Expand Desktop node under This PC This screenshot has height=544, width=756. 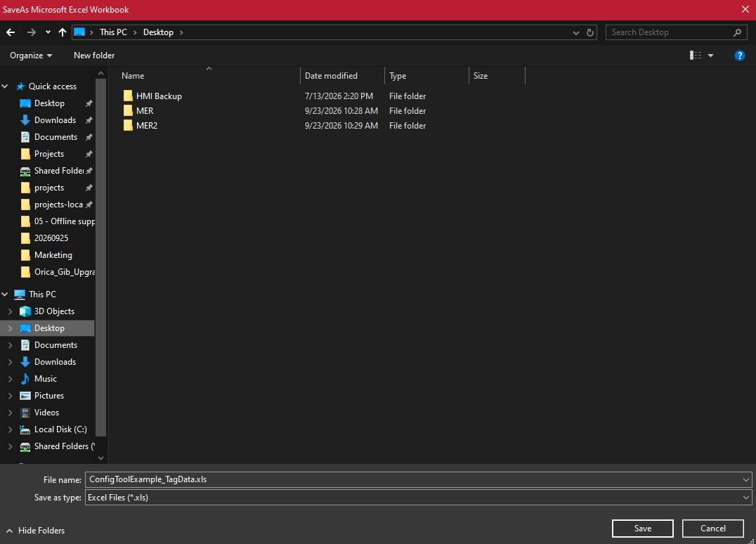10,328
